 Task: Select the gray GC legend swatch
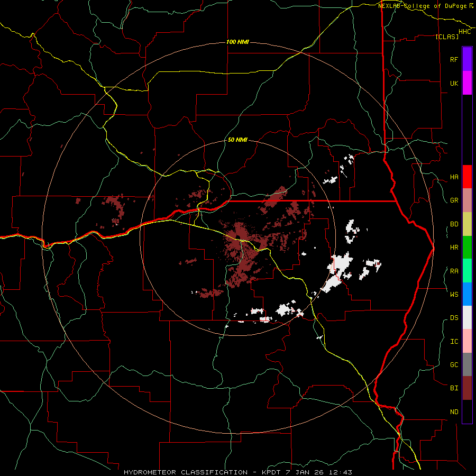coord(467,364)
